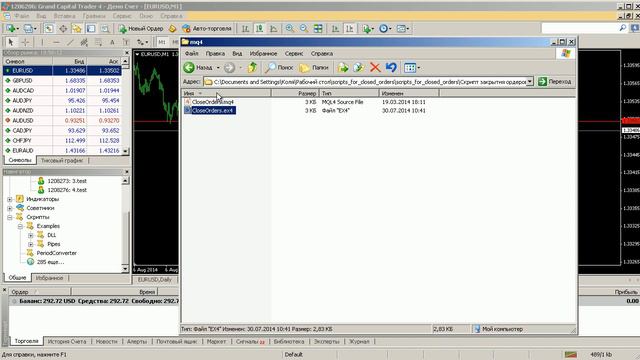Click the connection status bars icon
The width and height of the screenshot is (640, 360).
coord(571,354)
